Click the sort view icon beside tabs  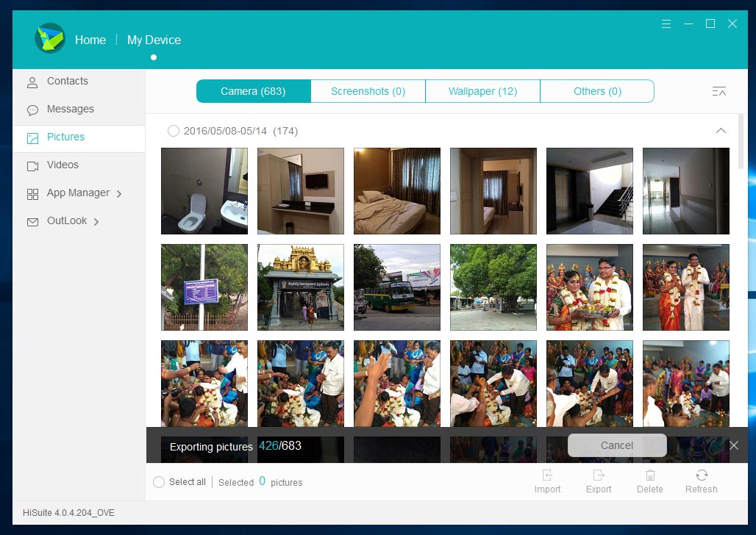(x=718, y=91)
